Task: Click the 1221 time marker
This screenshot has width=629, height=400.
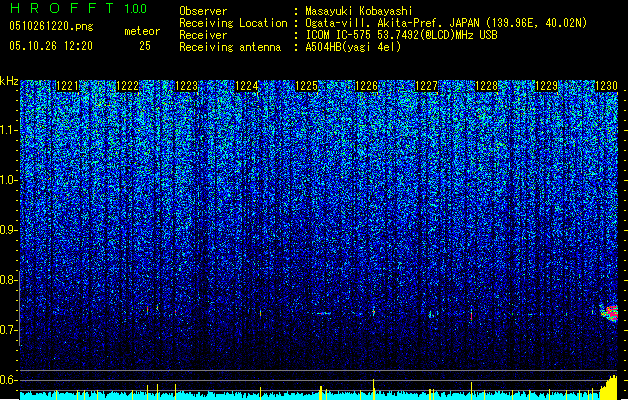Action: tap(67, 86)
